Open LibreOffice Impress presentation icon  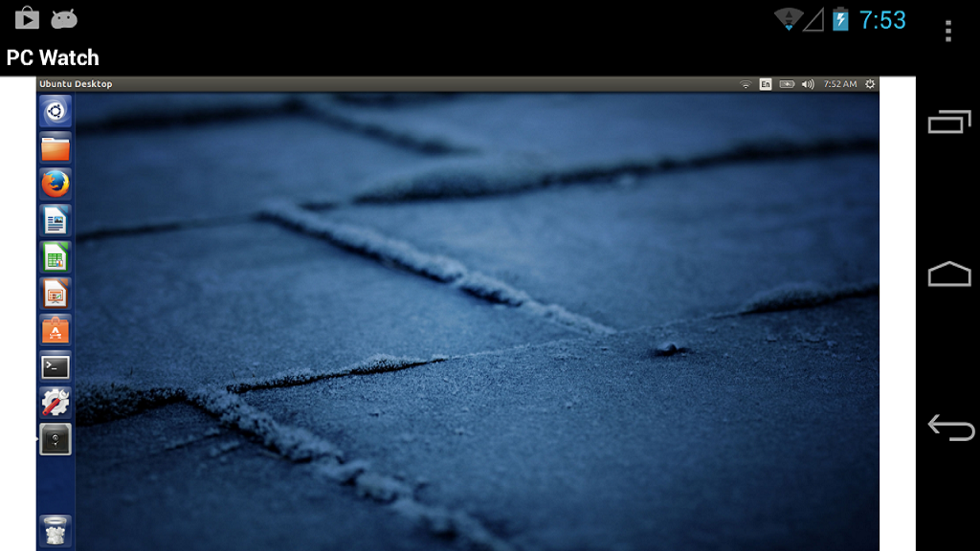point(55,294)
